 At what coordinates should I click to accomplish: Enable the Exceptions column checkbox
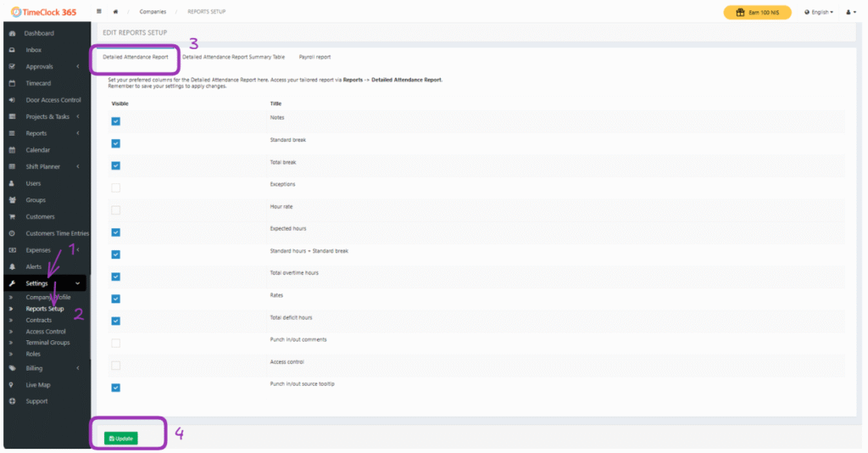[116, 187]
